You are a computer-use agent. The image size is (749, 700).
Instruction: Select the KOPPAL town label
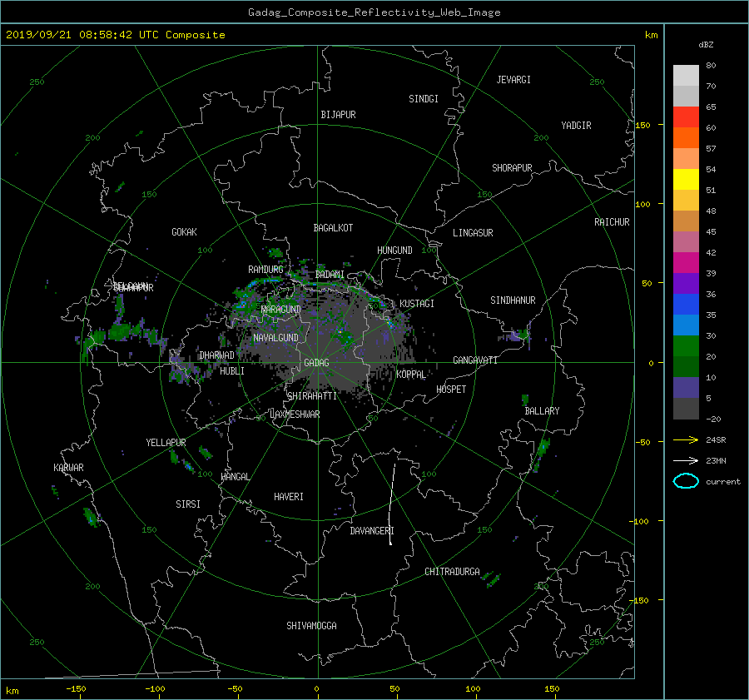pos(411,375)
